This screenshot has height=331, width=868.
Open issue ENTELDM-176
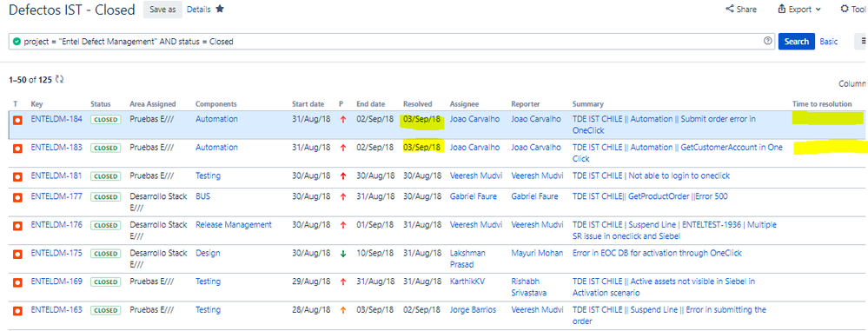[56, 224]
